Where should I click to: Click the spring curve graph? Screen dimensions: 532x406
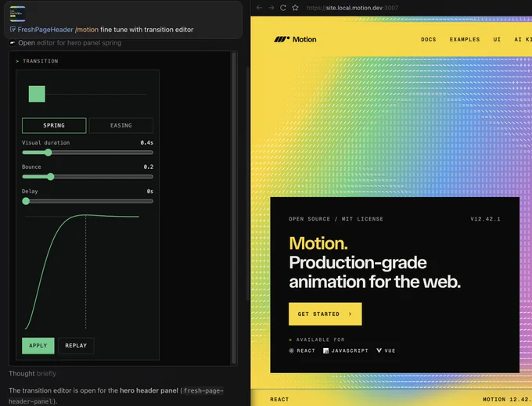[82, 271]
